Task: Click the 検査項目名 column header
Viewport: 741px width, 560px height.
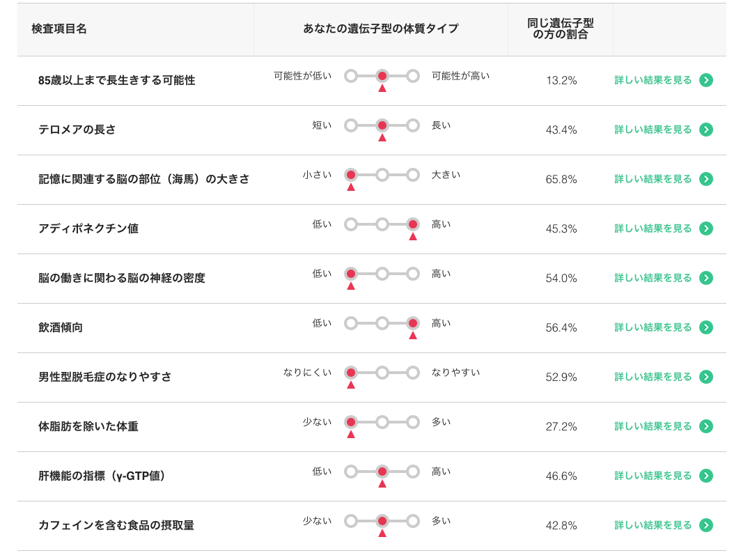Action: tap(59, 29)
